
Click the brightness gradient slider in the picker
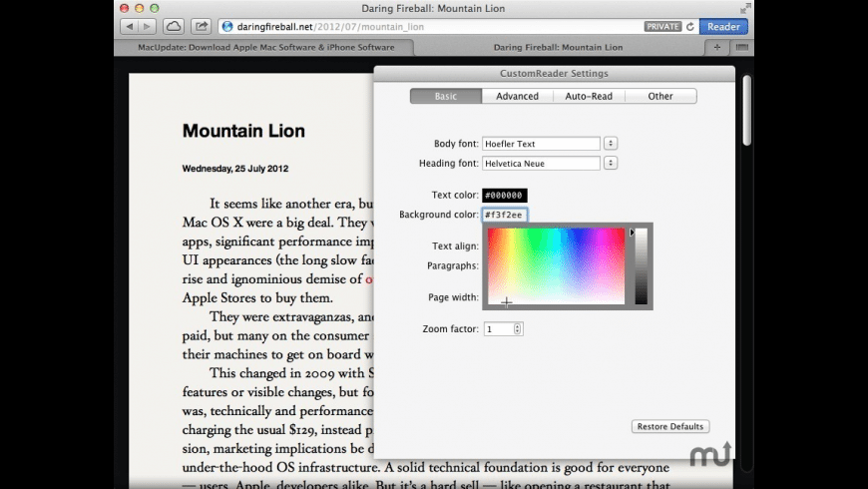click(x=642, y=265)
